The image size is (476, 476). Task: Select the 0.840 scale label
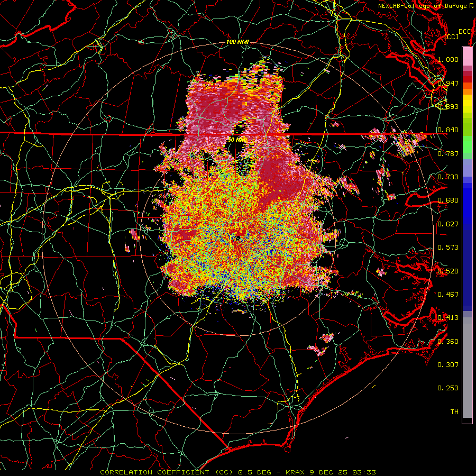coord(448,130)
